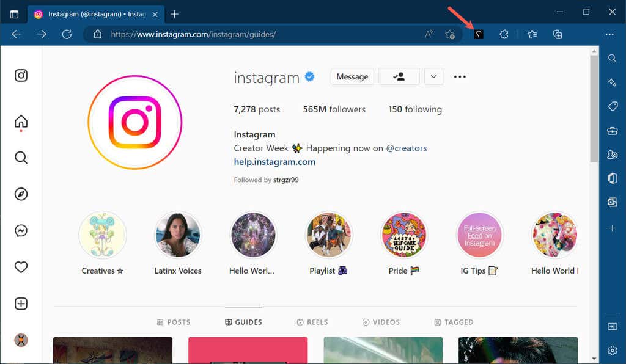
Task: Open the Explore compass icon
Action: 21,194
